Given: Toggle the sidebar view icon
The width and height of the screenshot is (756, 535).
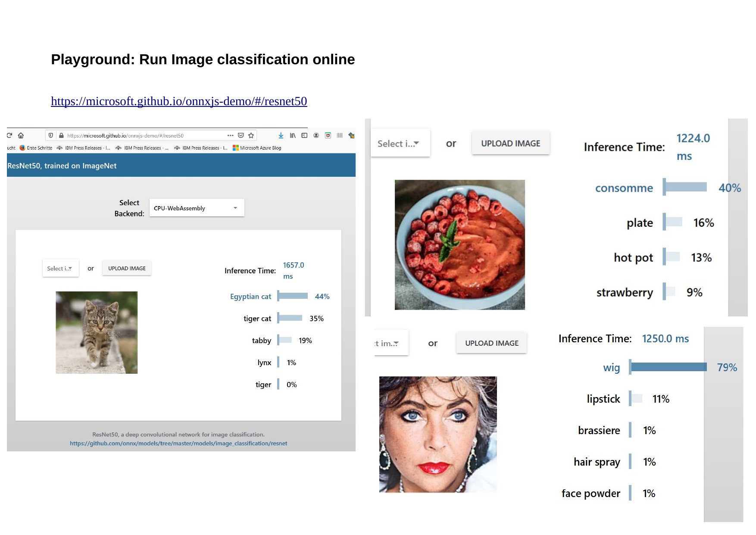Looking at the screenshot, I should [304, 135].
